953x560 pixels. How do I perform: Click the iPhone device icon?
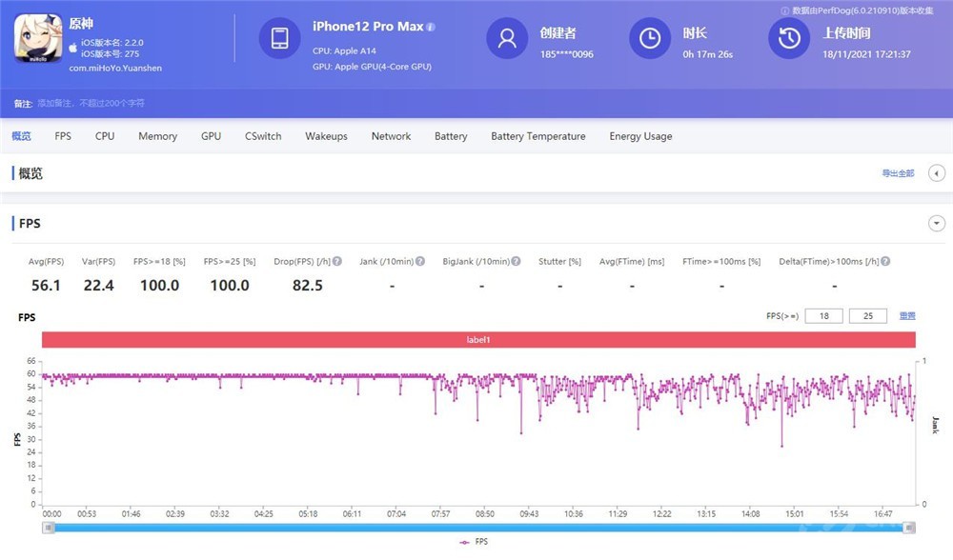279,38
